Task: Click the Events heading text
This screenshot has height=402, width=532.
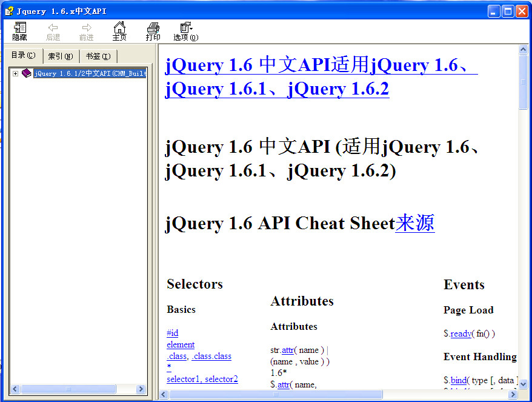Action: 464,284
